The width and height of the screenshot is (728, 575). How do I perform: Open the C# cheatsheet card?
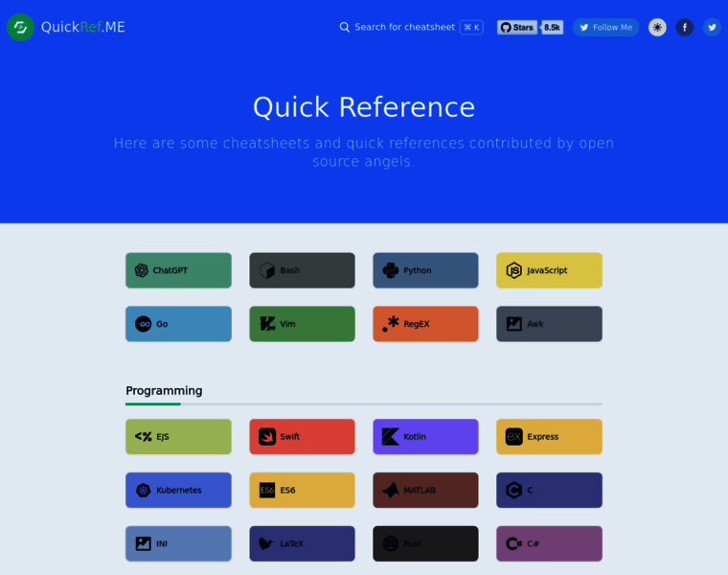(x=549, y=543)
